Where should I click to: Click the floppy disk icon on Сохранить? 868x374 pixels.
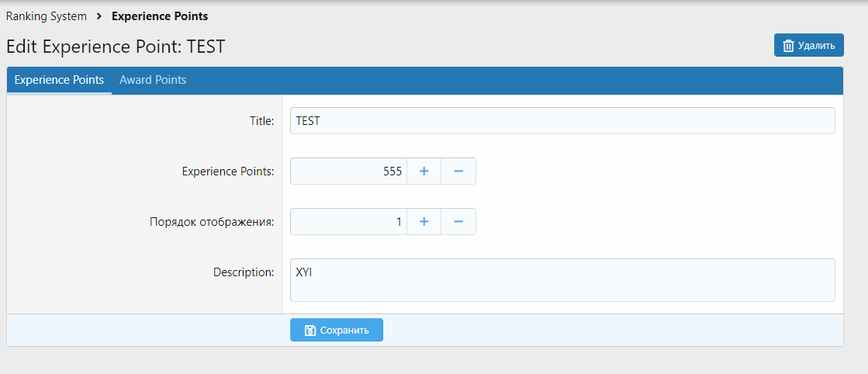pos(310,331)
